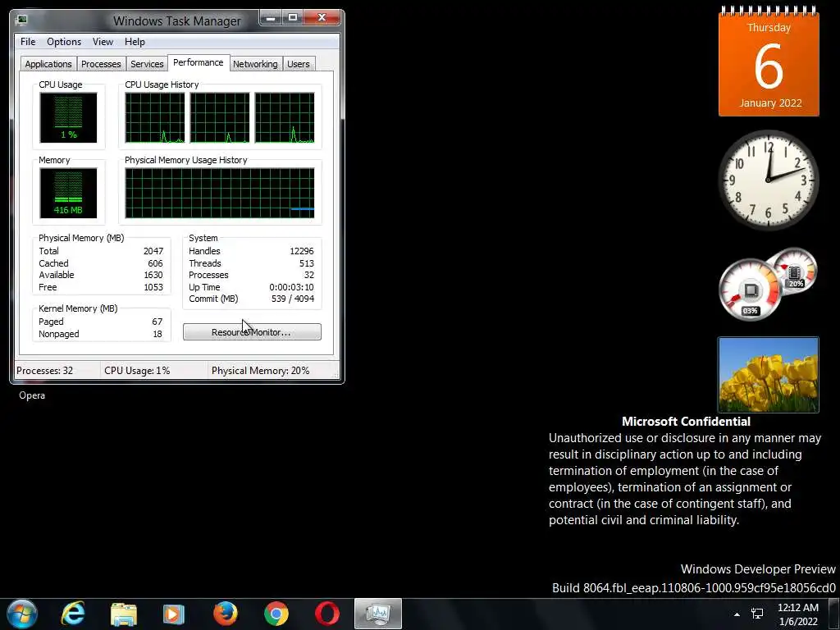Image resolution: width=840 pixels, height=630 pixels.
Task: Open the Help menu
Action: pos(135,42)
